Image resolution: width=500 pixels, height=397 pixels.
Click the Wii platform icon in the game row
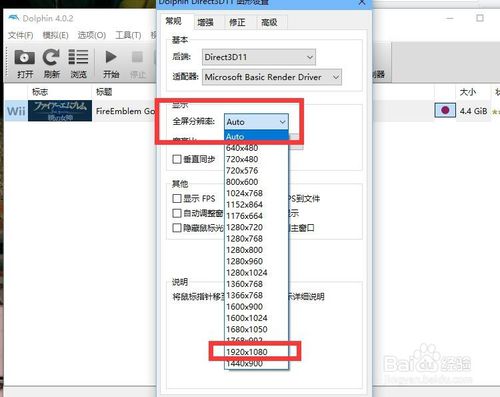[x=16, y=111]
